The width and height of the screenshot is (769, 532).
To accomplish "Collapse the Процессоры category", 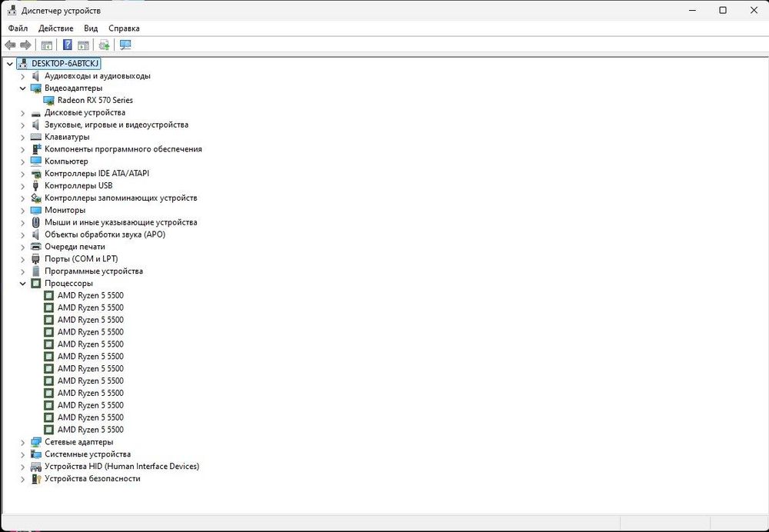I will [22, 284].
